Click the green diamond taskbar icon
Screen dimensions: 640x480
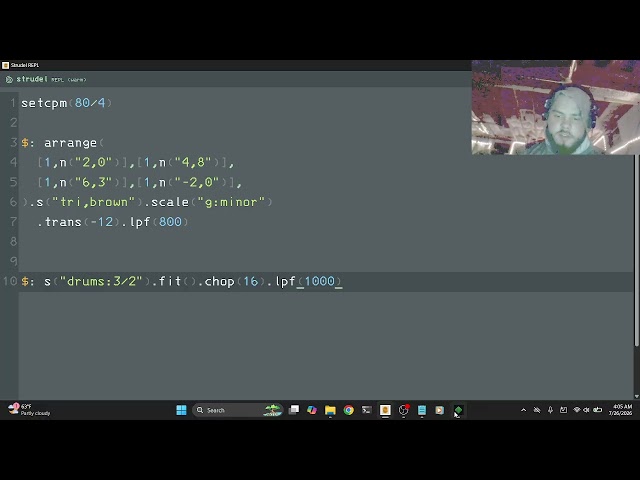pyautogui.click(x=458, y=410)
